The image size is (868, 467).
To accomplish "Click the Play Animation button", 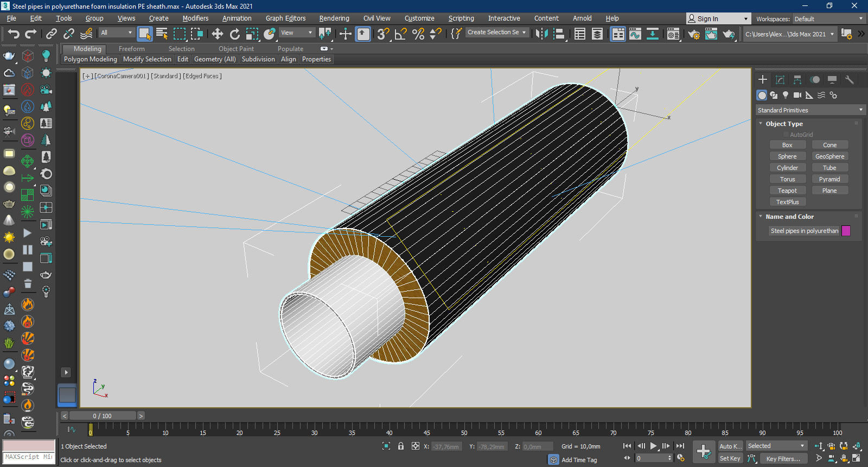I will tap(653, 446).
